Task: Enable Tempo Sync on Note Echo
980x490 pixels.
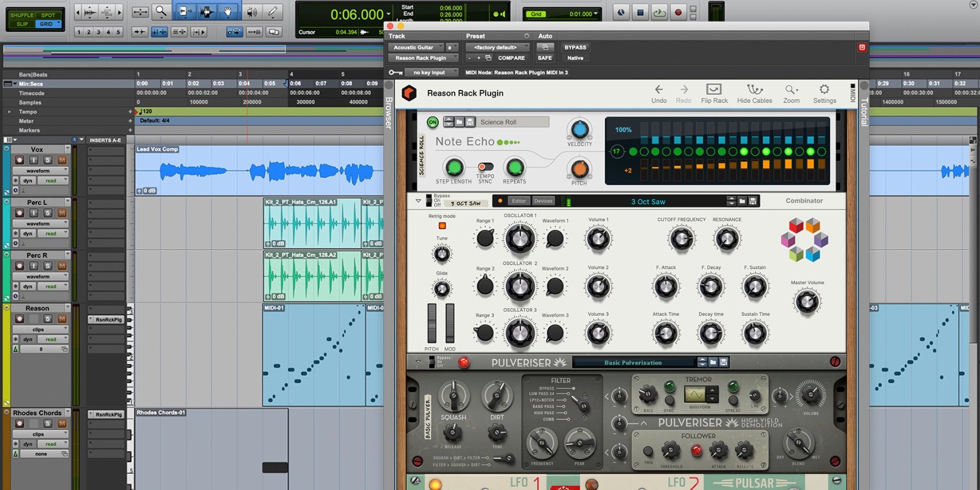Action: tap(485, 166)
